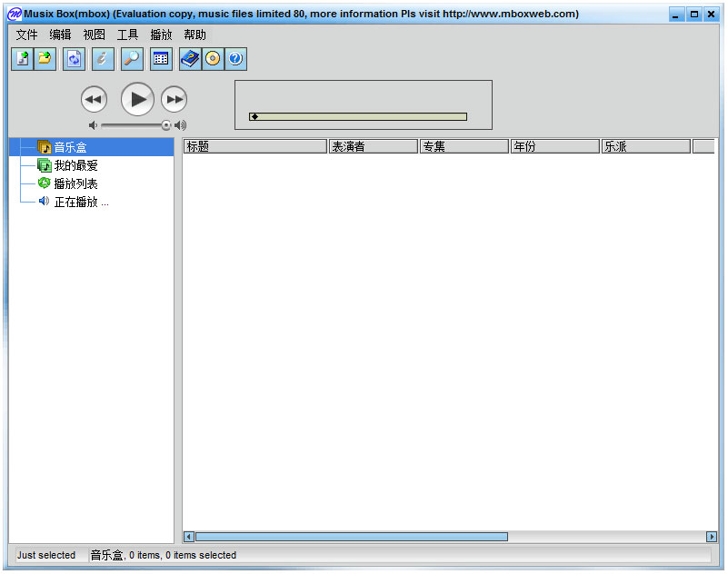
Task: Click the table view columns icon
Action: [161, 59]
